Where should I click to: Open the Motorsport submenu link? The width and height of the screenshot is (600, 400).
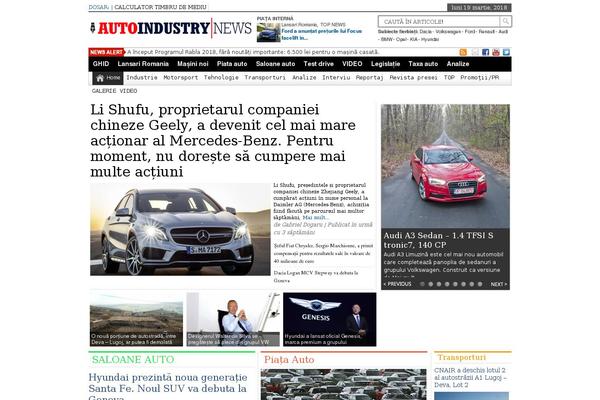pos(181,78)
